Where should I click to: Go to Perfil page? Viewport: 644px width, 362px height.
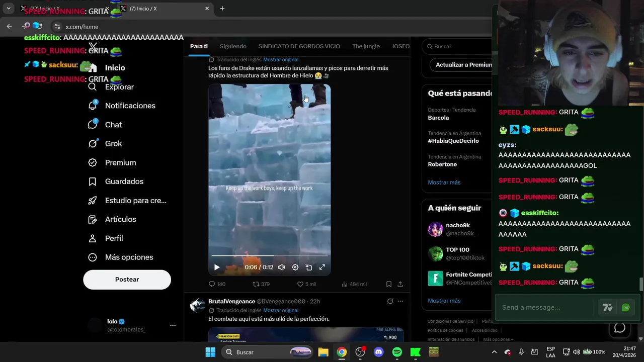[x=106, y=238]
